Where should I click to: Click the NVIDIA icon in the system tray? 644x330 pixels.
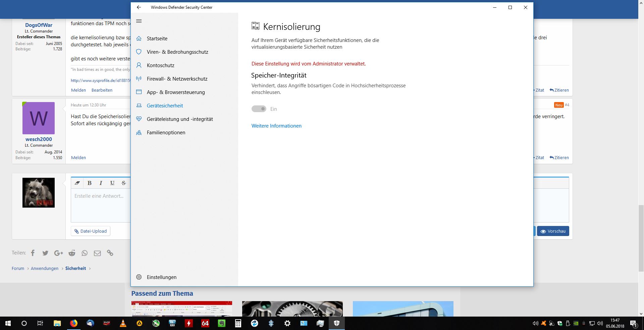click(x=576, y=323)
